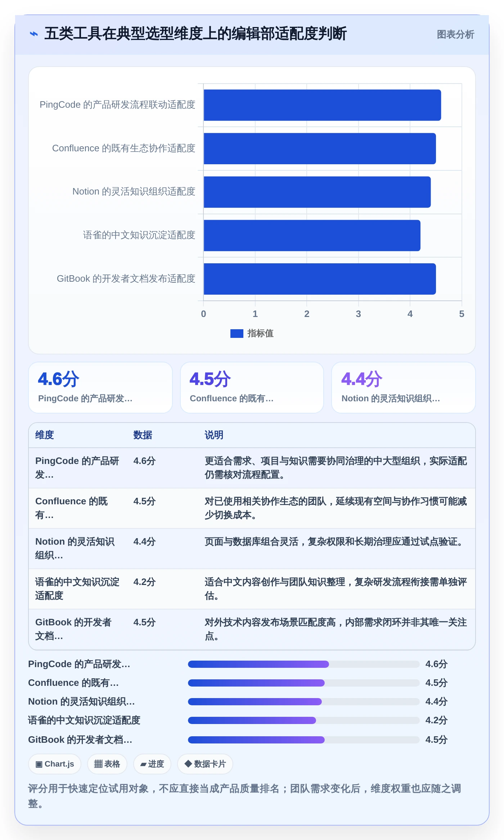Screen dimensions: 504x840
Task: Select the 数据卡片 tag
Action: pyautogui.click(x=205, y=764)
